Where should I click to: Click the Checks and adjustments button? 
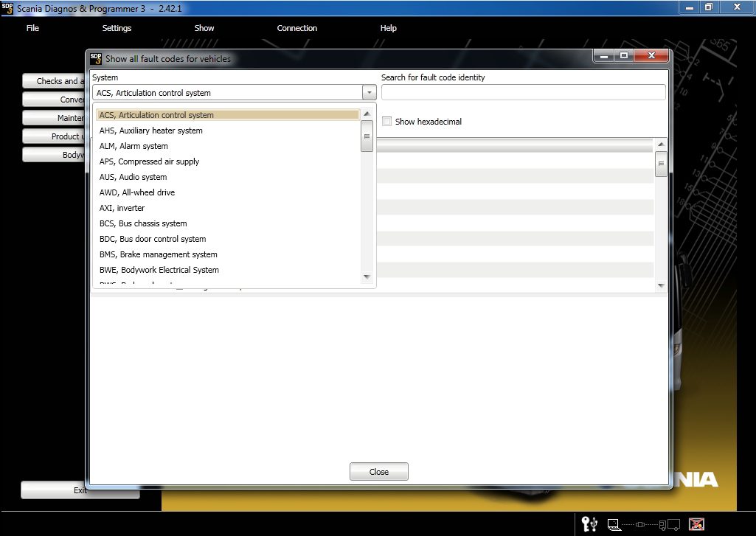click(54, 81)
